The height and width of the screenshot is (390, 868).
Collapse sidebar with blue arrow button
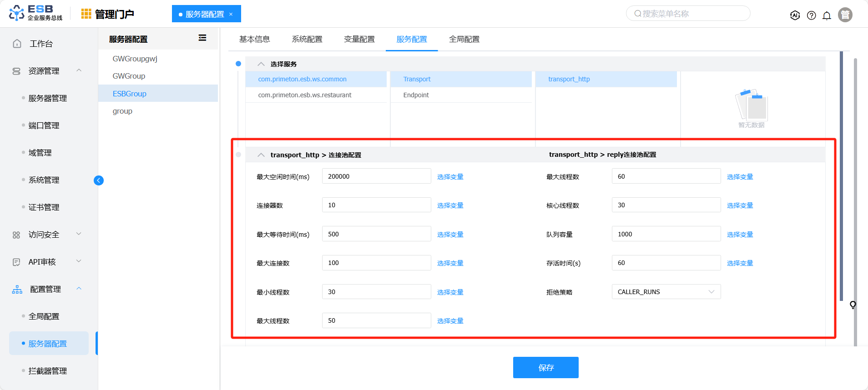[x=99, y=180]
